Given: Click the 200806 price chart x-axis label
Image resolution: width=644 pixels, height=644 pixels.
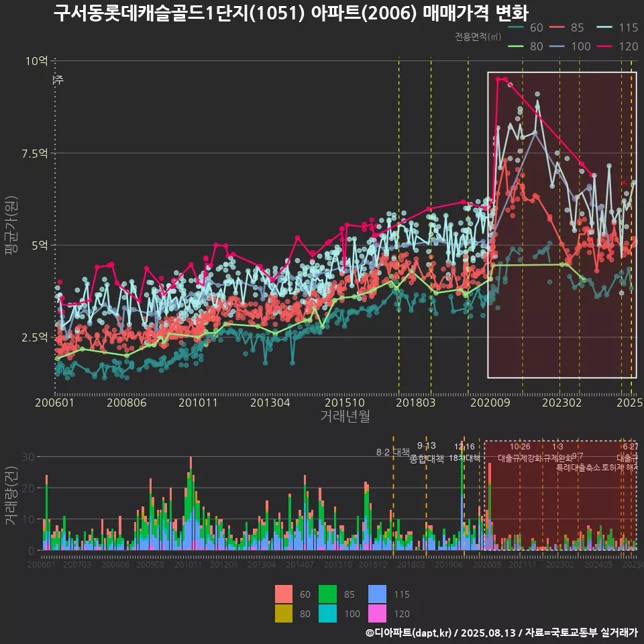Looking at the screenshot, I should pos(127,402).
